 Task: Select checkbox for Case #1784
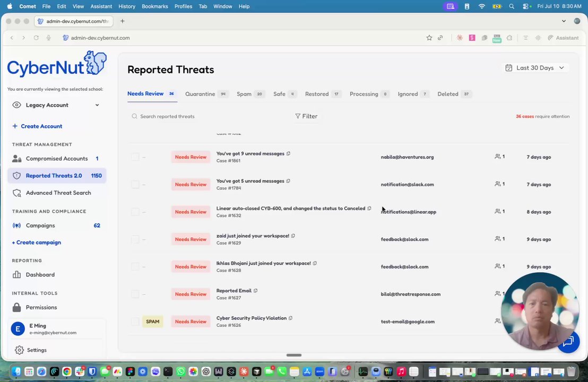coord(135,184)
